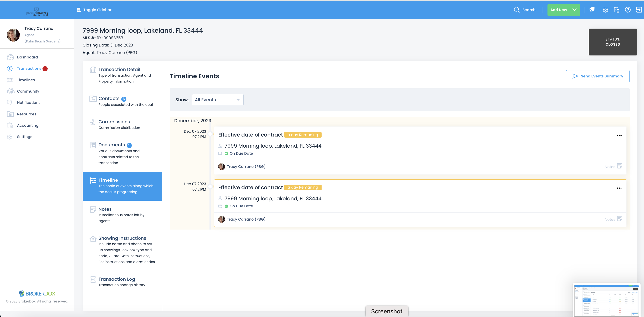The image size is (644, 317).
Task: Click the Add New button
Action: pos(563,10)
